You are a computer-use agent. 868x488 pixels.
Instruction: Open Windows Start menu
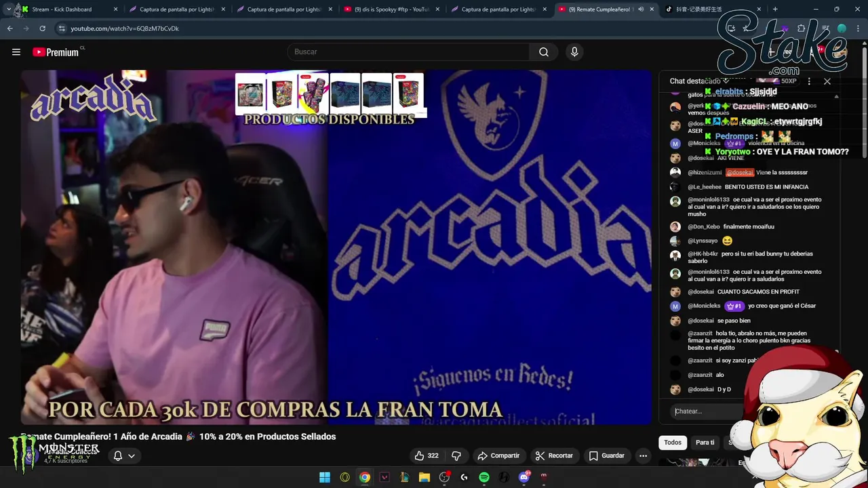click(x=325, y=477)
